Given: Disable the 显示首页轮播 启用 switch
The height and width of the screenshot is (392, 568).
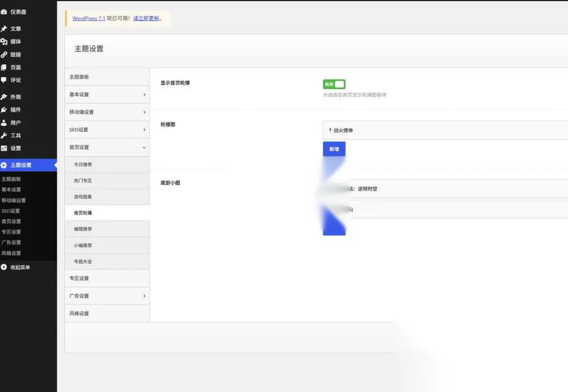Looking at the screenshot, I should [334, 84].
